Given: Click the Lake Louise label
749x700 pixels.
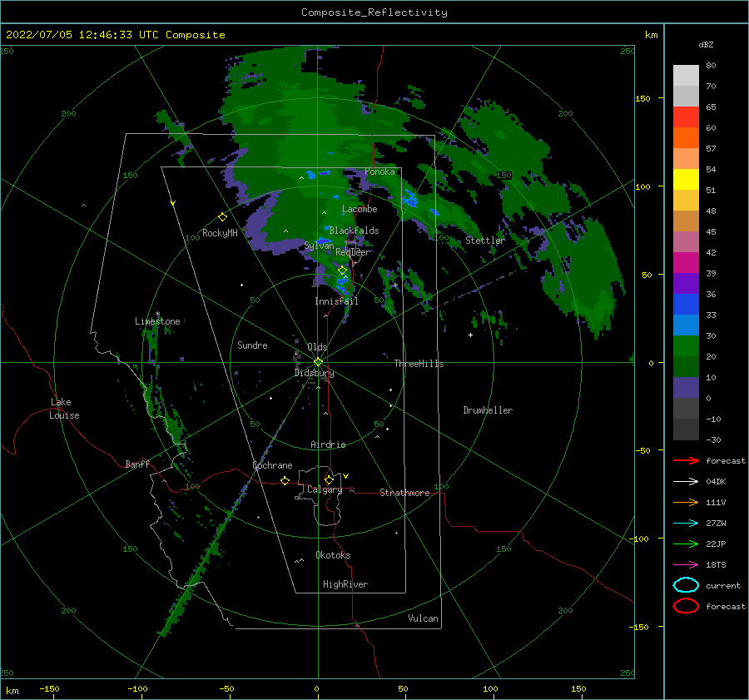Looking at the screenshot, I should tap(64, 409).
